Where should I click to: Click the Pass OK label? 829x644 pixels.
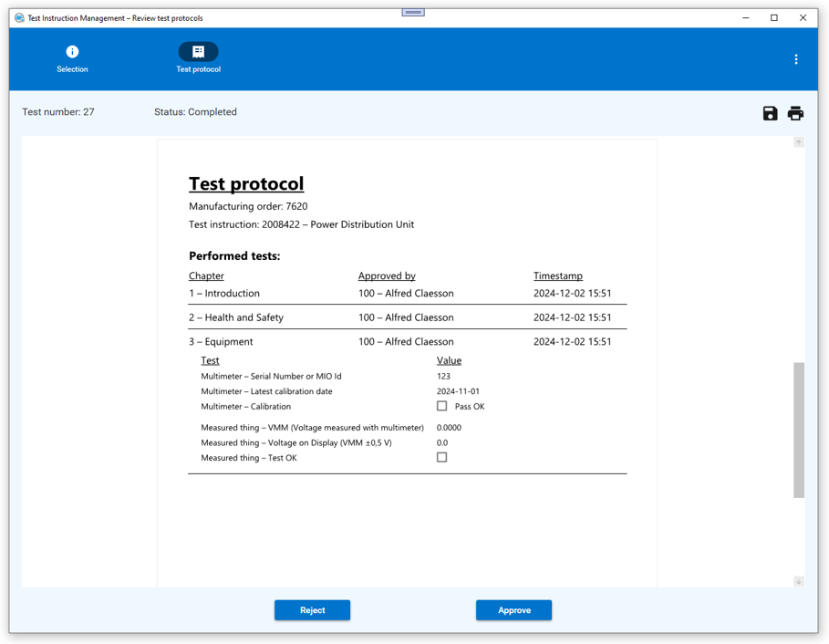coord(470,407)
